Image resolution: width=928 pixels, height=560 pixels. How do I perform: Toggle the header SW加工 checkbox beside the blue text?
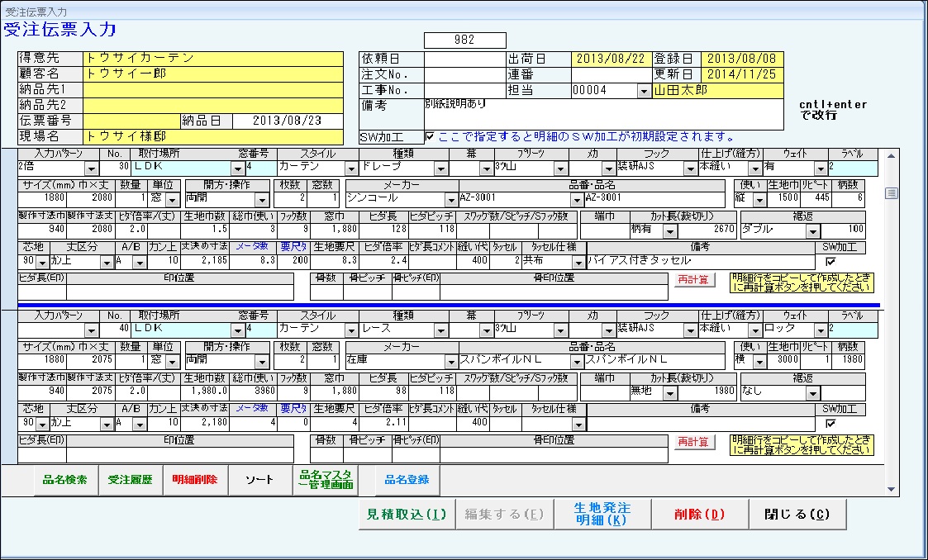[430, 136]
